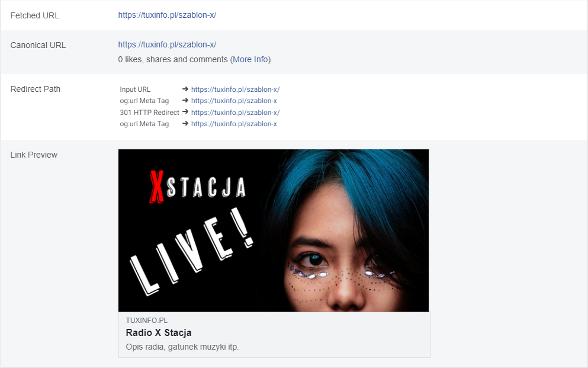Click the Fetched URL row label
Screen dimensions: 588x368
pyautogui.click(x=34, y=15)
